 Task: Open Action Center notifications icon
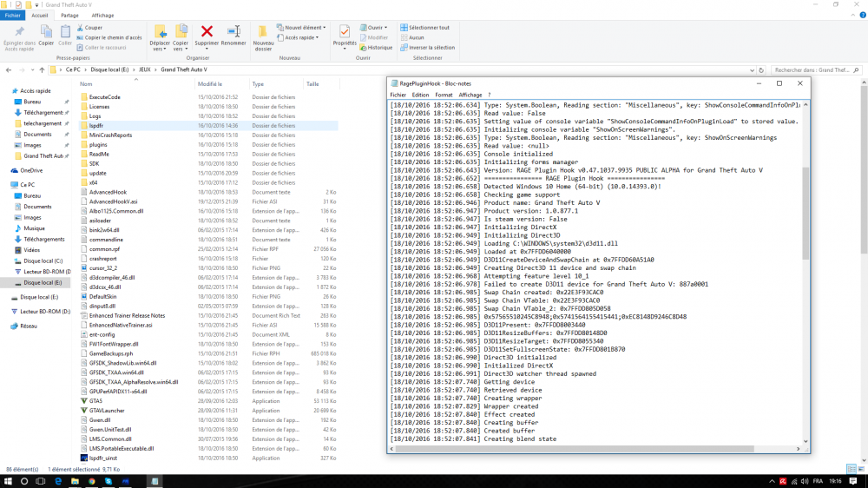pyautogui.click(x=853, y=481)
